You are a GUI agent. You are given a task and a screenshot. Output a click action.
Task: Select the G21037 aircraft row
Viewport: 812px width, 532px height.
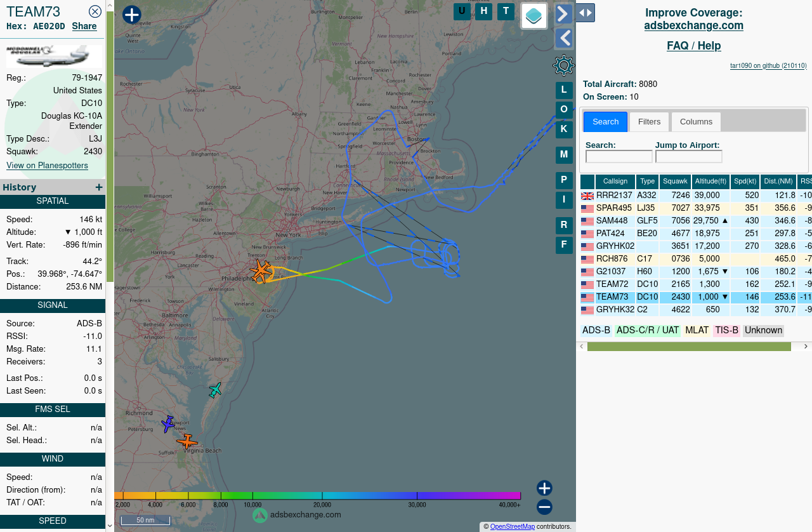(x=696, y=272)
